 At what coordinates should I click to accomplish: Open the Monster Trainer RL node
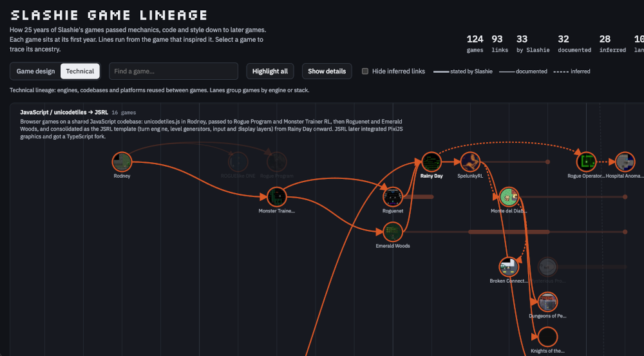(276, 197)
